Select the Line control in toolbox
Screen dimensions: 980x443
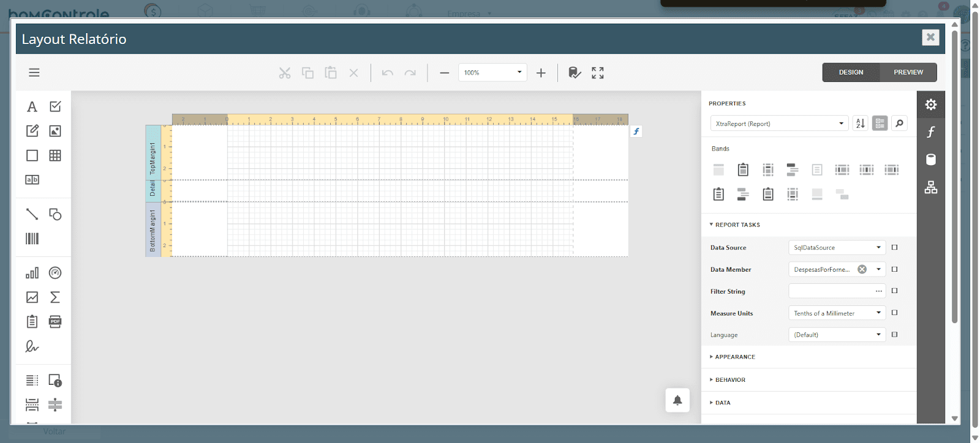coord(32,214)
